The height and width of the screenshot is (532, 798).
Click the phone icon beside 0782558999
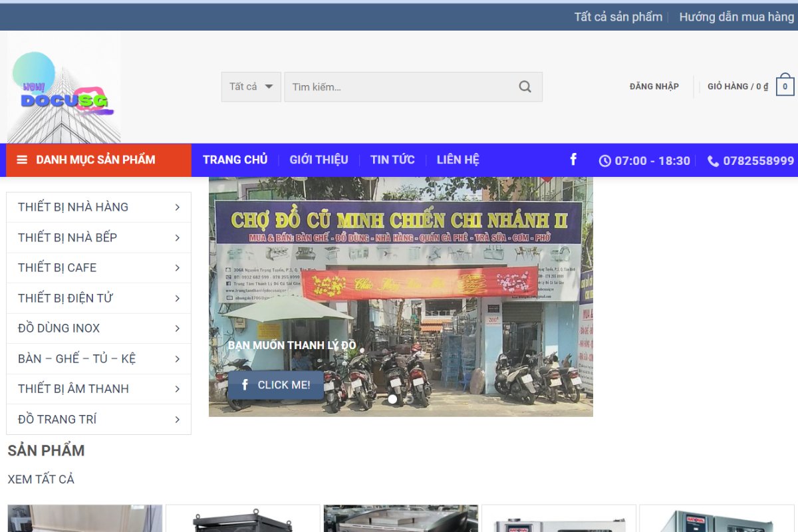coord(713,161)
